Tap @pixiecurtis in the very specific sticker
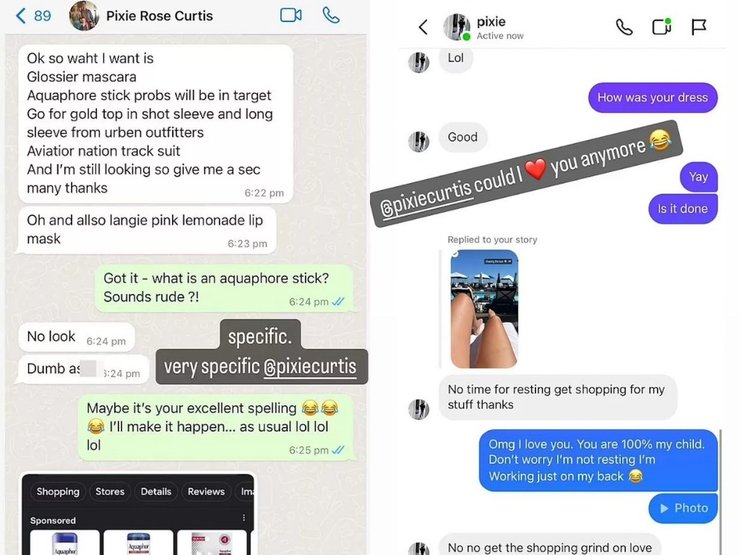 click(x=310, y=367)
